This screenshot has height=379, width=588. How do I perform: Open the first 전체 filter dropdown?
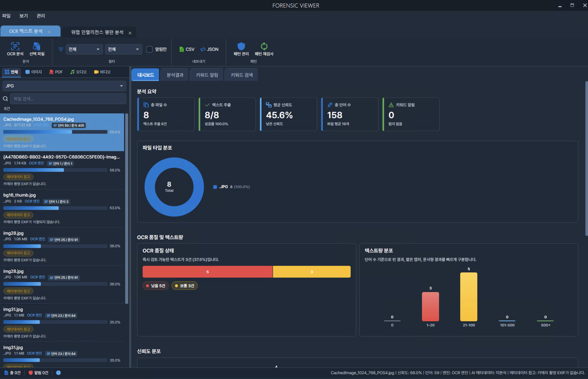84,49
